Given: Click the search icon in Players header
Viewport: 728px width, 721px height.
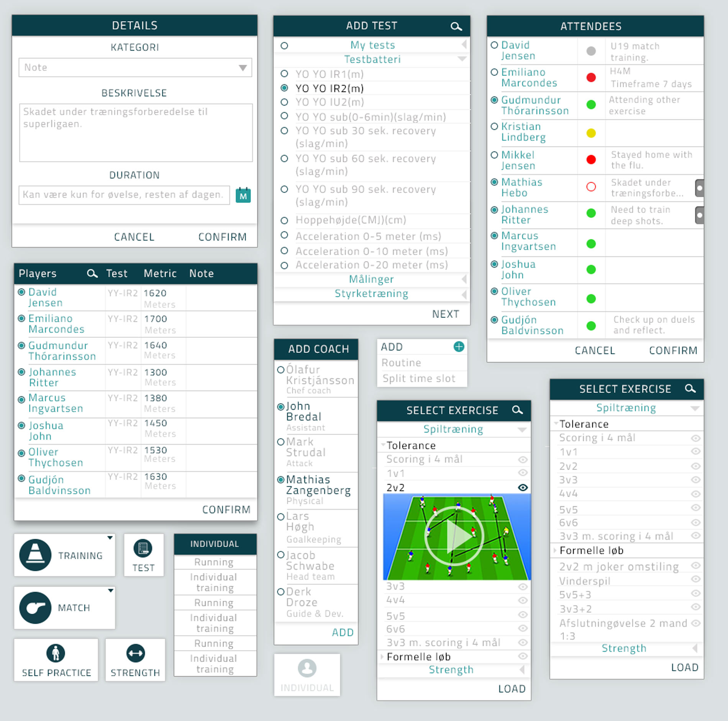Looking at the screenshot, I should 92,273.
